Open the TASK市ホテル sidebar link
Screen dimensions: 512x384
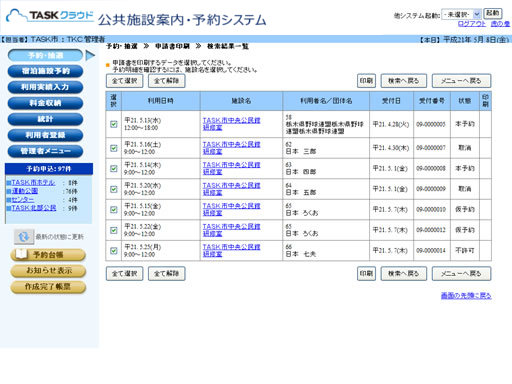[33, 183]
